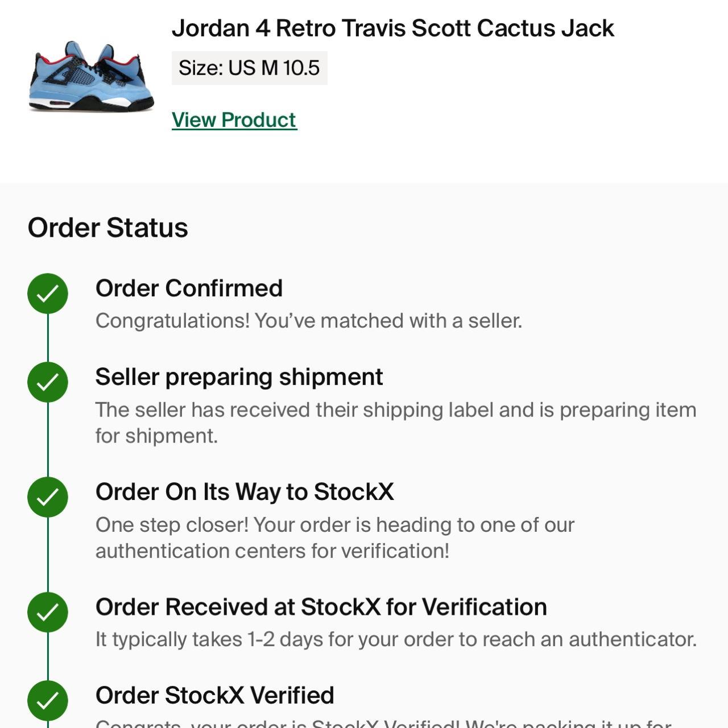Select the Order Confirmed step title
The height and width of the screenshot is (728, 728).
click(x=189, y=288)
